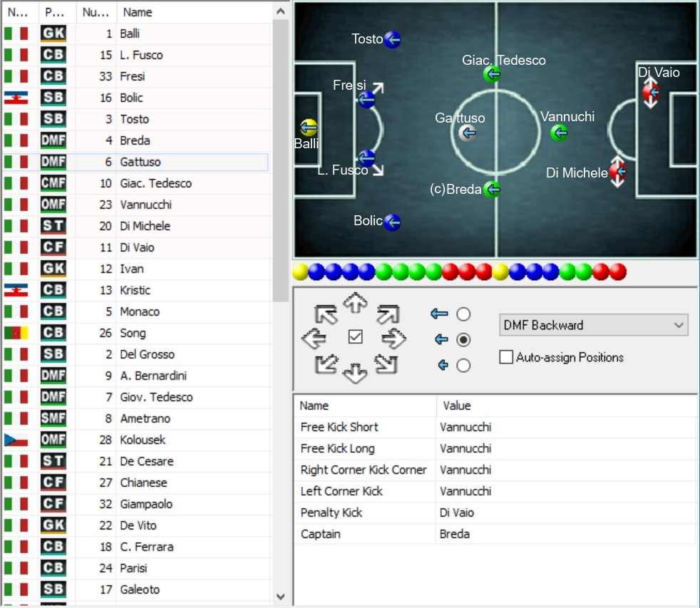The image size is (700, 608).
Task: Select the up-right arrow direction button
Action: 388,314
